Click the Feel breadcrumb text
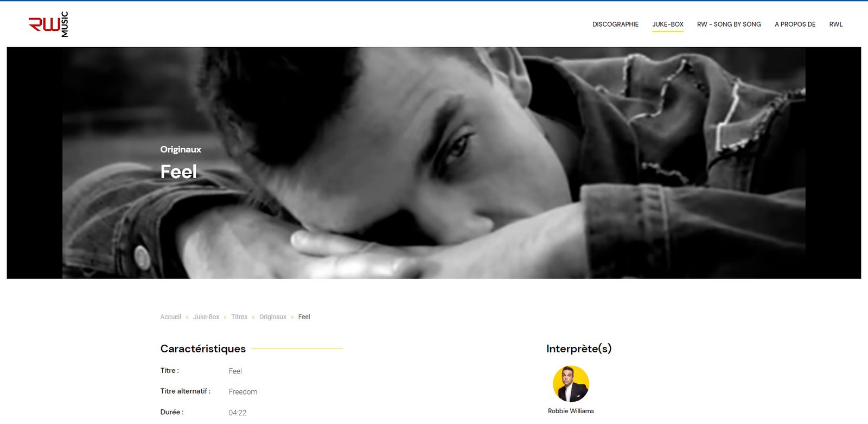The width and height of the screenshot is (868, 424). point(304,317)
